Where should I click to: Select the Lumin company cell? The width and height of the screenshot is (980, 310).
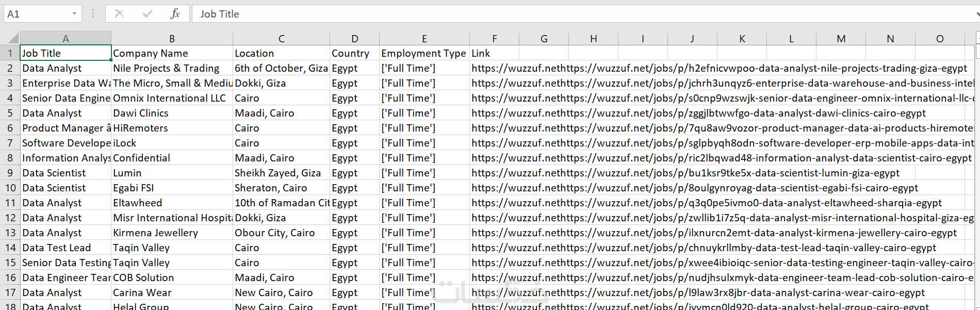coord(172,173)
